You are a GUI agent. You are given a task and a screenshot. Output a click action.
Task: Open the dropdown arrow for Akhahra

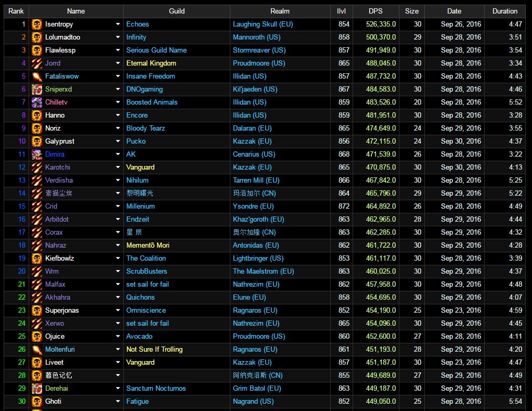(x=118, y=297)
